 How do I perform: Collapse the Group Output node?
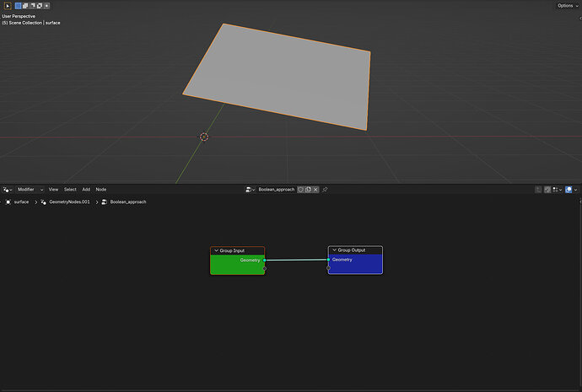pos(334,250)
